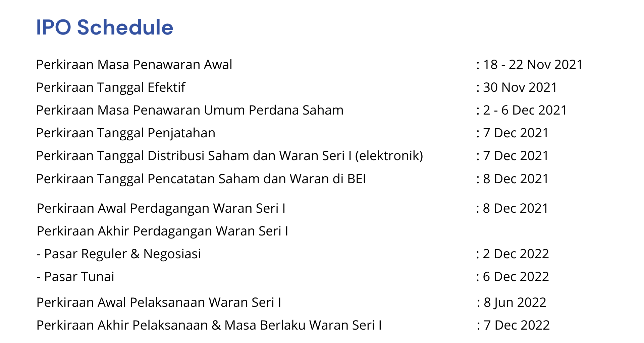This screenshot has height=343, width=644.
Task: Click the Perkiraan Tanggal Efektif label
Action: (x=111, y=87)
